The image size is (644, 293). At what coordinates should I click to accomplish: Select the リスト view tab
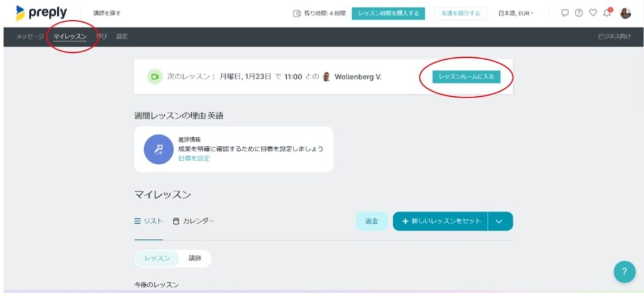coord(148,221)
